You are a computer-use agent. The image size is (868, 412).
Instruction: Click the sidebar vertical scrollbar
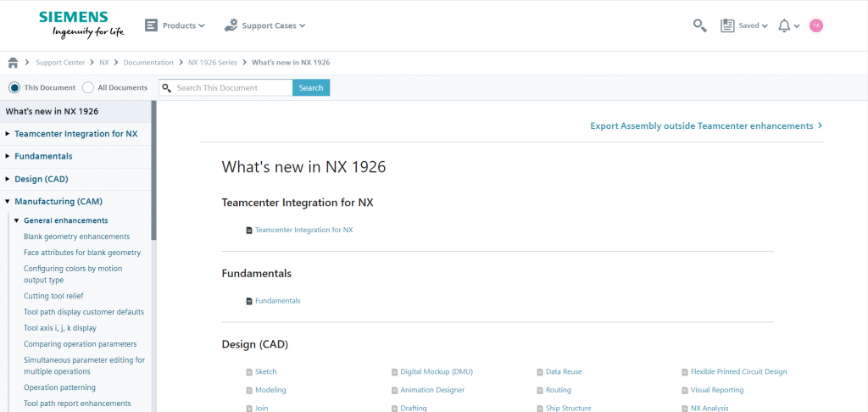(153, 170)
